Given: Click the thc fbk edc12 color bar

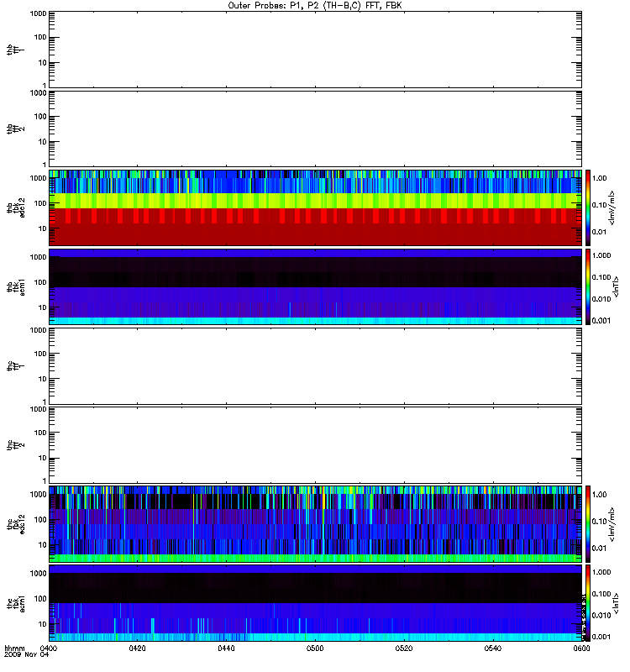Looking at the screenshot, I should click(588, 523).
